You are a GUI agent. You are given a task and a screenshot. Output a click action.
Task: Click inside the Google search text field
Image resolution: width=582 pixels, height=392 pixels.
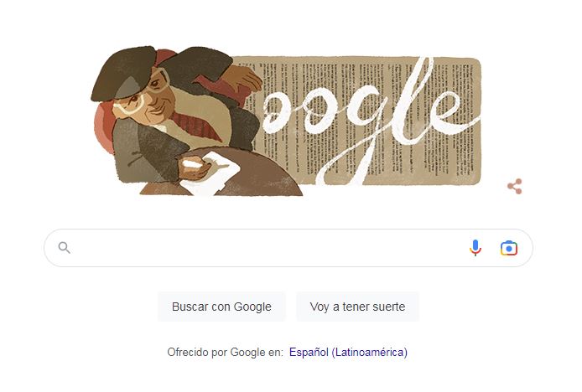268,248
